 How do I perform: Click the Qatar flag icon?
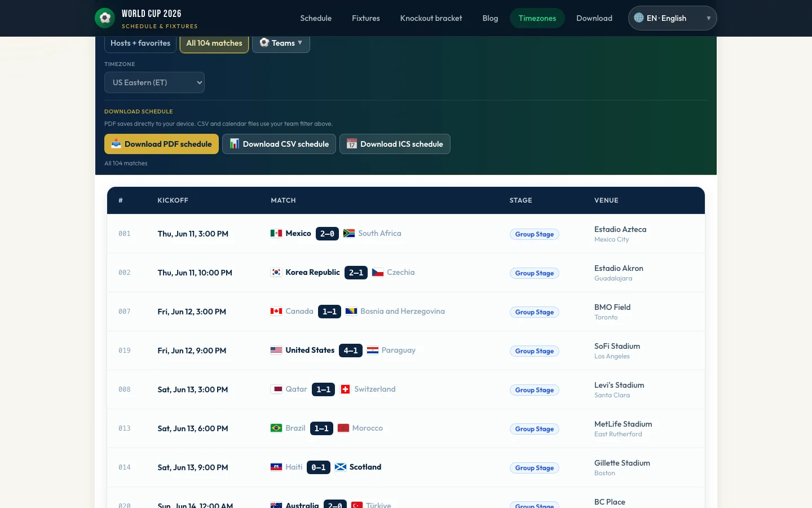276,389
